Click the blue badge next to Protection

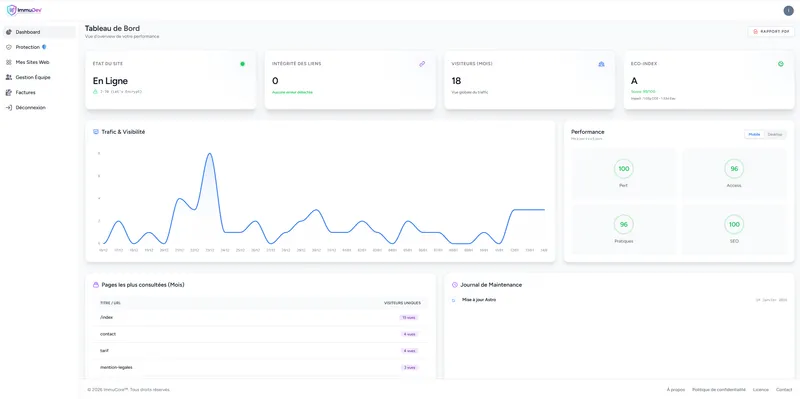coord(44,47)
